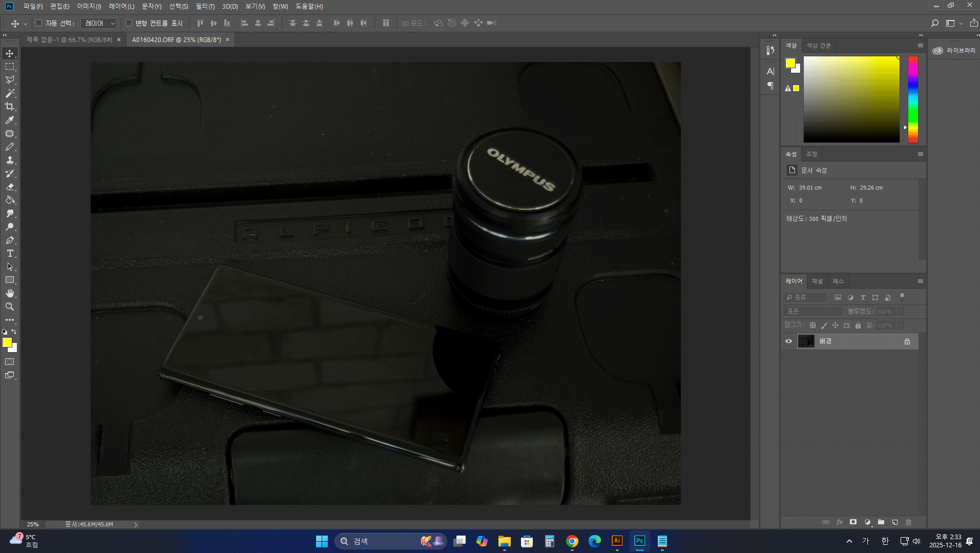Toggle the layer filter switch dot

point(902,296)
